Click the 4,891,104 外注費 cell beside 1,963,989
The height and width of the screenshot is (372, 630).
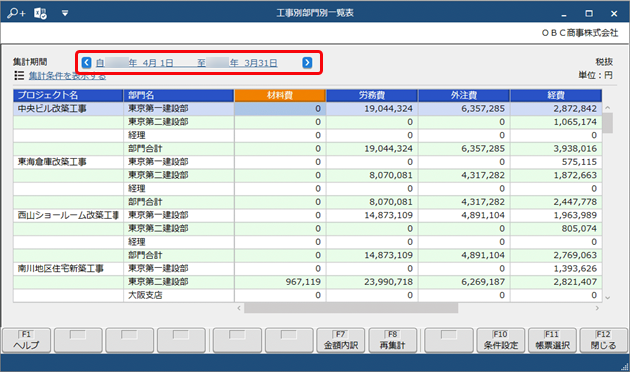[x=464, y=215]
